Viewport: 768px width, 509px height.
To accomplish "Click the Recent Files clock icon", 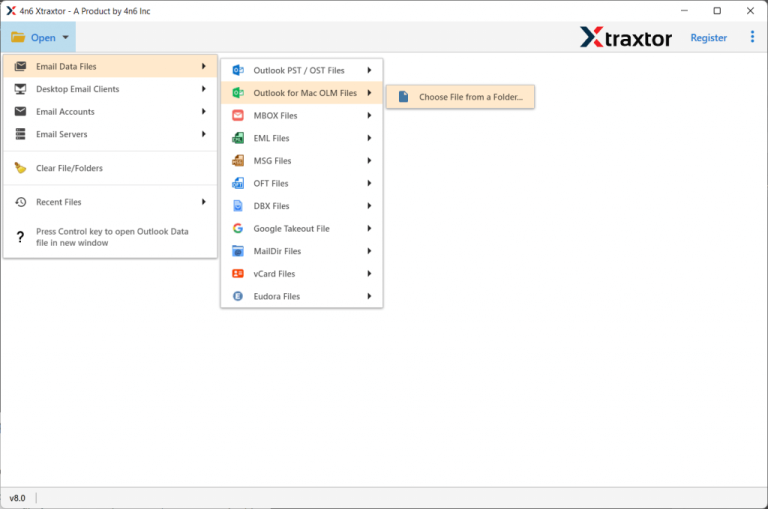I will point(20,202).
